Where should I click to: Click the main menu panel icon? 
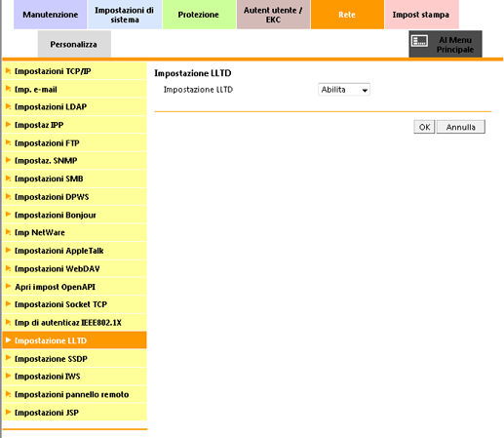(x=419, y=41)
